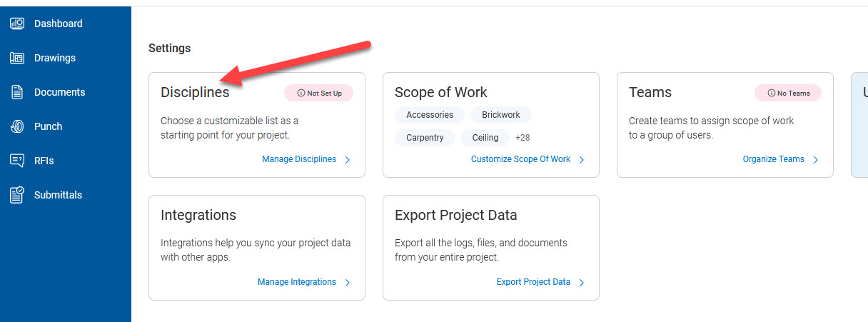Click the info icon in No Teams badge

pos(771,93)
